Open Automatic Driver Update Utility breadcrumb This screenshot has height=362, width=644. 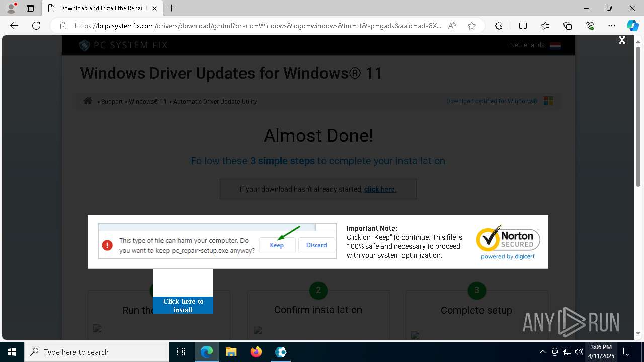[x=215, y=101]
